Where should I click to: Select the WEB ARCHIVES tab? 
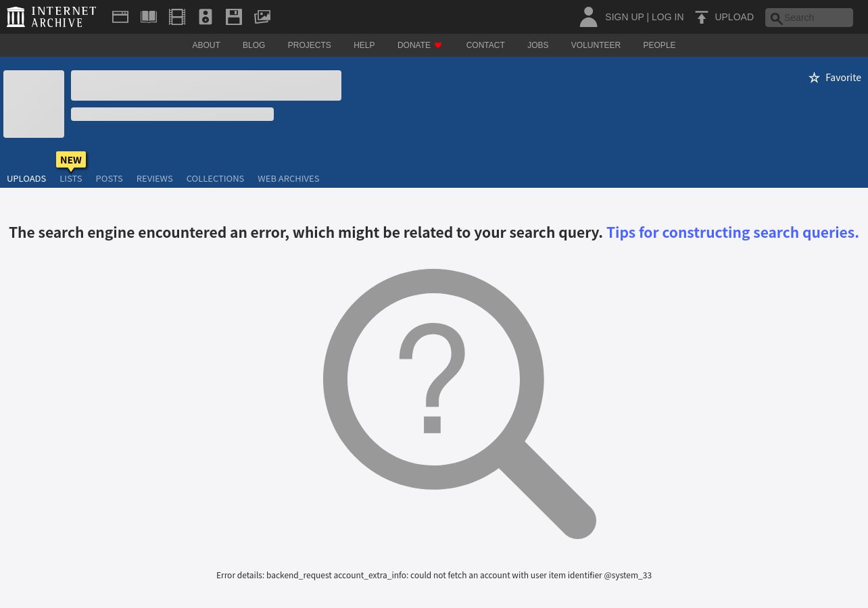click(x=288, y=178)
